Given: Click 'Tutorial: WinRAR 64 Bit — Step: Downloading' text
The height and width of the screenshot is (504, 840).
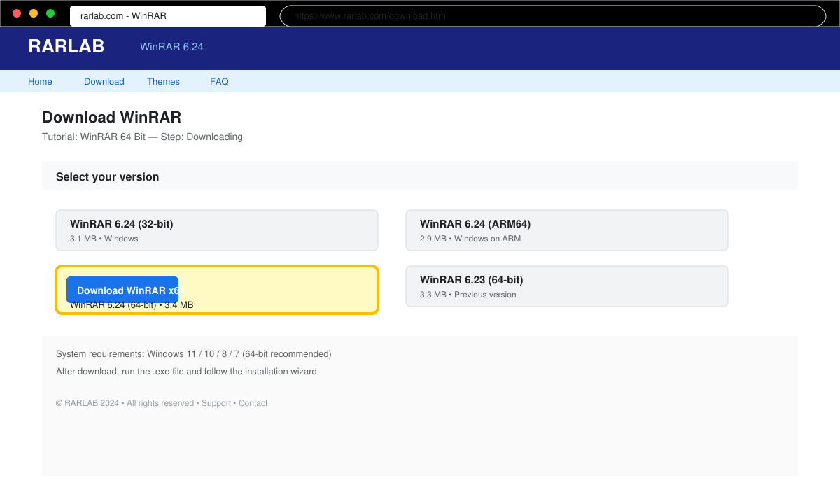Looking at the screenshot, I should pos(142,136).
